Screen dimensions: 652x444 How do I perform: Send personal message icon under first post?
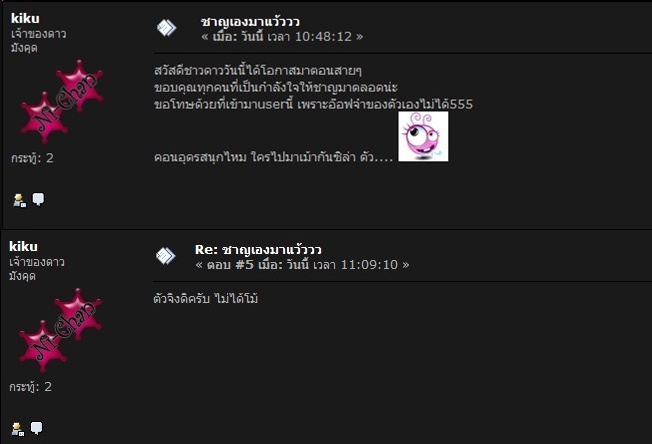point(38,200)
